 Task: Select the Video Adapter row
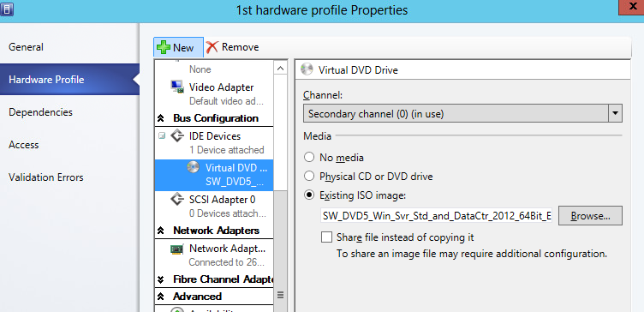(214, 93)
